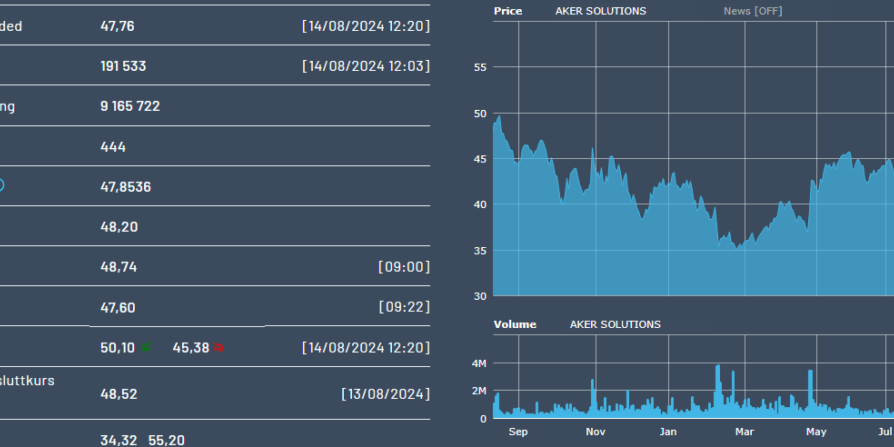Click the May month axis label
This screenshot has height=447, width=894.
[x=816, y=432]
